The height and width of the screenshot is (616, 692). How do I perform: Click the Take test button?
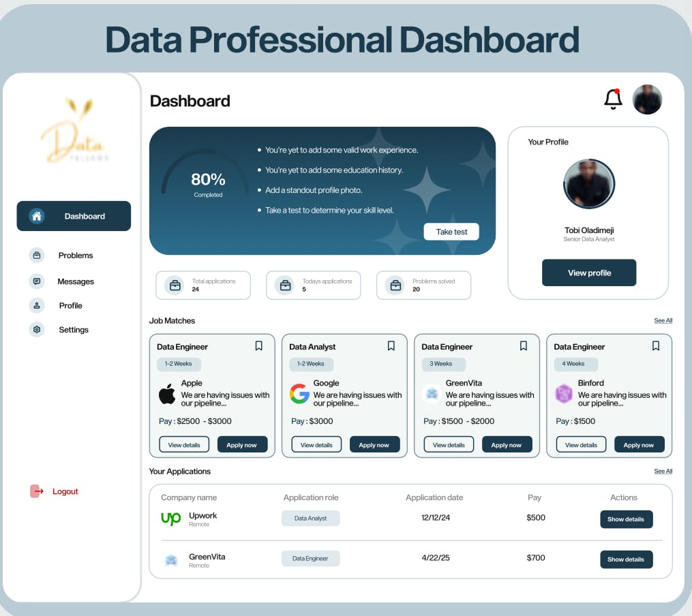point(451,232)
